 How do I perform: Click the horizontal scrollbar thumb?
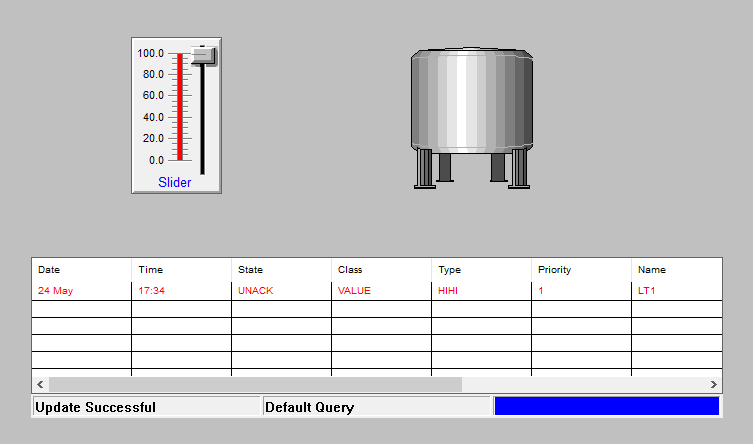pos(255,384)
